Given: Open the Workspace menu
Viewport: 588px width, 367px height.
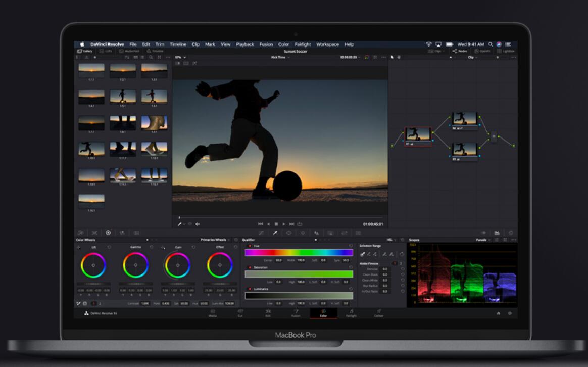Looking at the screenshot, I should [x=327, y=44].
